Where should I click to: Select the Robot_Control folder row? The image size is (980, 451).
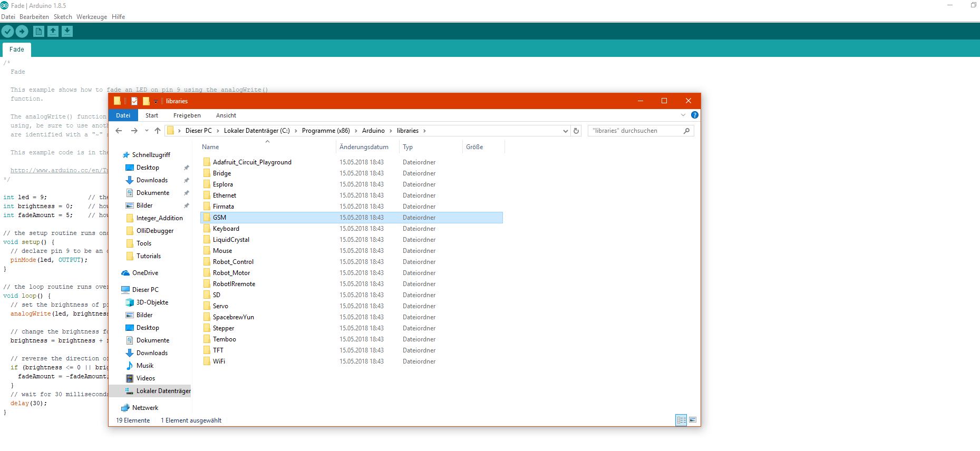click(x=352, y=262)
